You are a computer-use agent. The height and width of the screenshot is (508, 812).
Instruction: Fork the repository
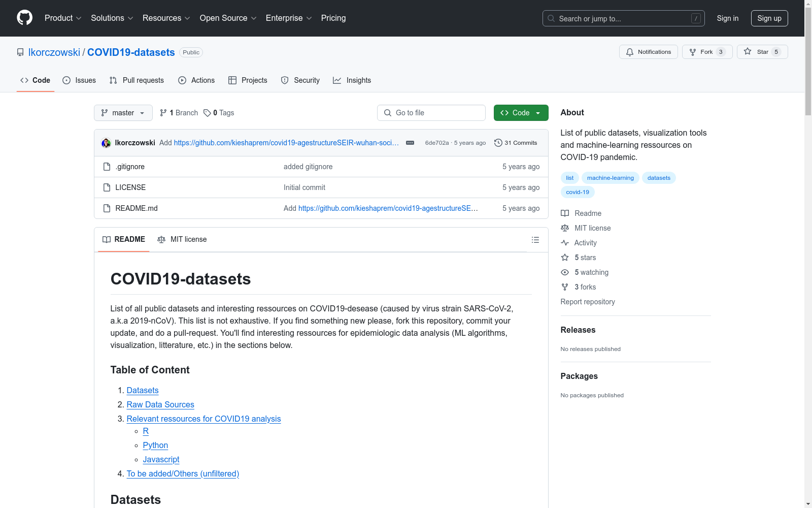[x=707, y=52]
